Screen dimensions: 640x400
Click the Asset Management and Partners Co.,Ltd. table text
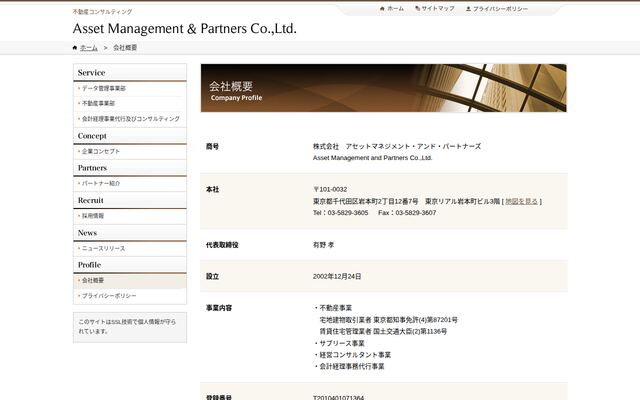pos(372,158)
